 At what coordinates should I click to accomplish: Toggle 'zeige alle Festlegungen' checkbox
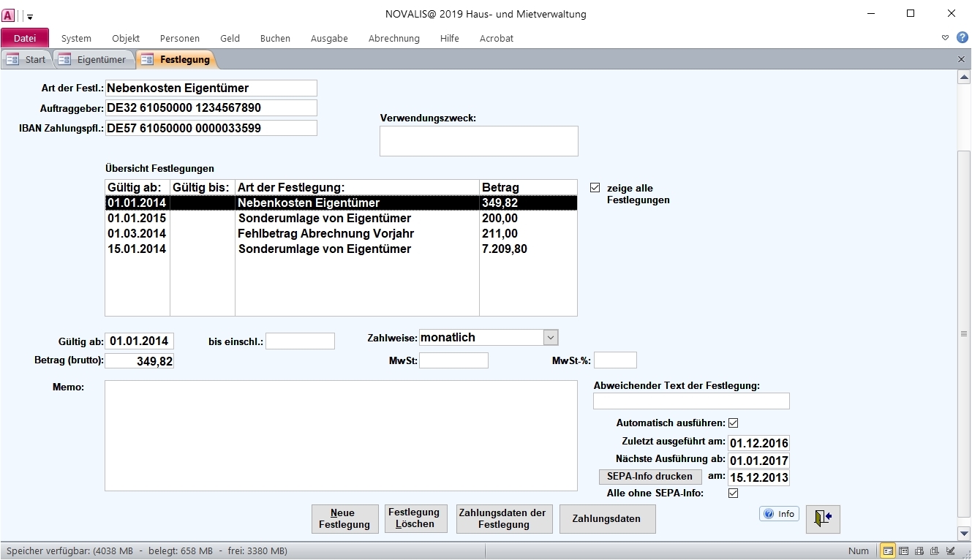pyautogui.click(x=595, y=188)
